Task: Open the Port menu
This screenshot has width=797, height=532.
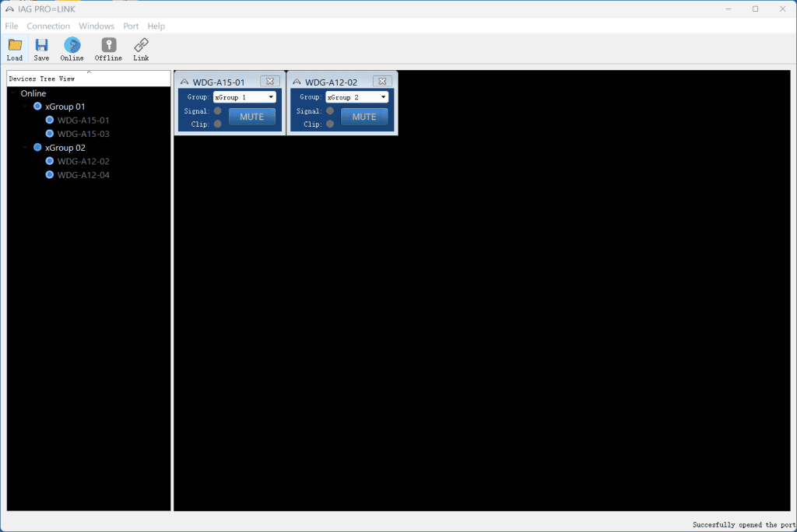Action: tap(131, 26)
